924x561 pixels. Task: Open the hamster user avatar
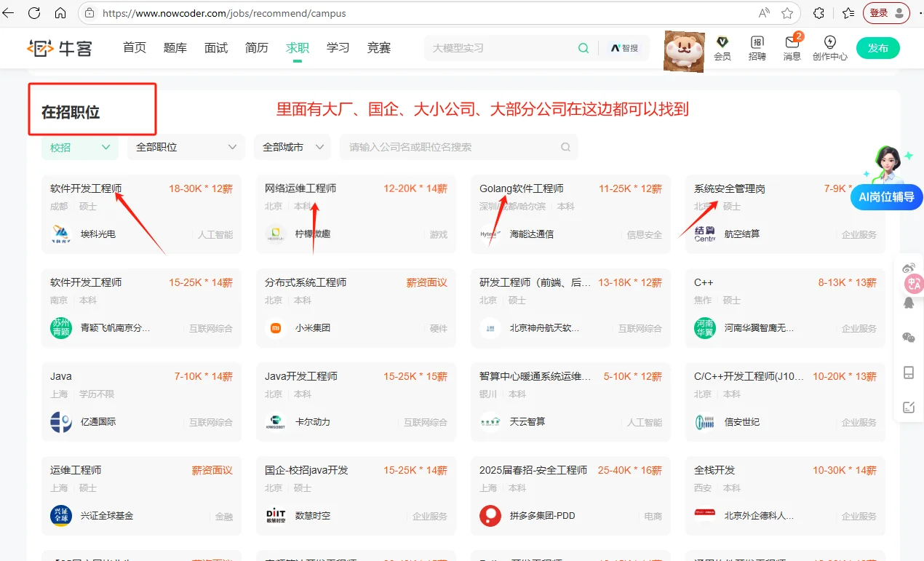coord(685,52)
